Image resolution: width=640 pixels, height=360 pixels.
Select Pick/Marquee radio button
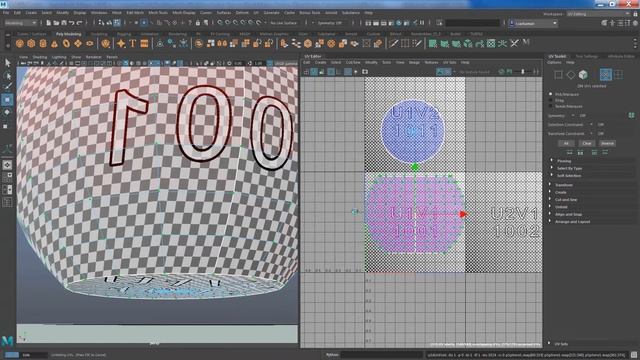coord(551,94)
